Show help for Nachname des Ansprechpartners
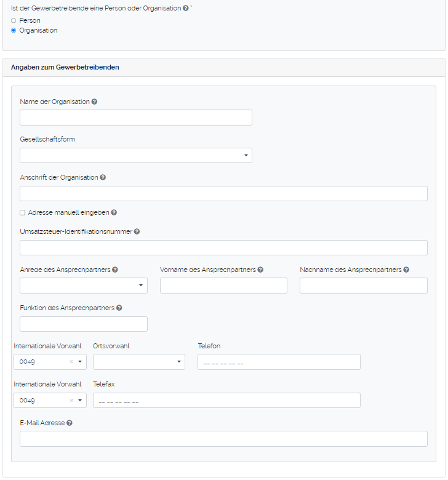 [x=406, y=270]
